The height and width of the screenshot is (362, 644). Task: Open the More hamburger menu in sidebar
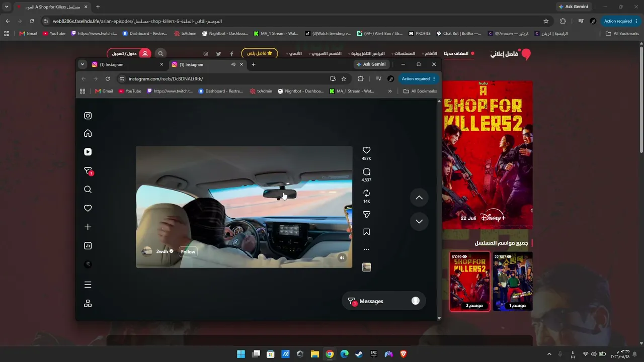(x=88, y=285)
